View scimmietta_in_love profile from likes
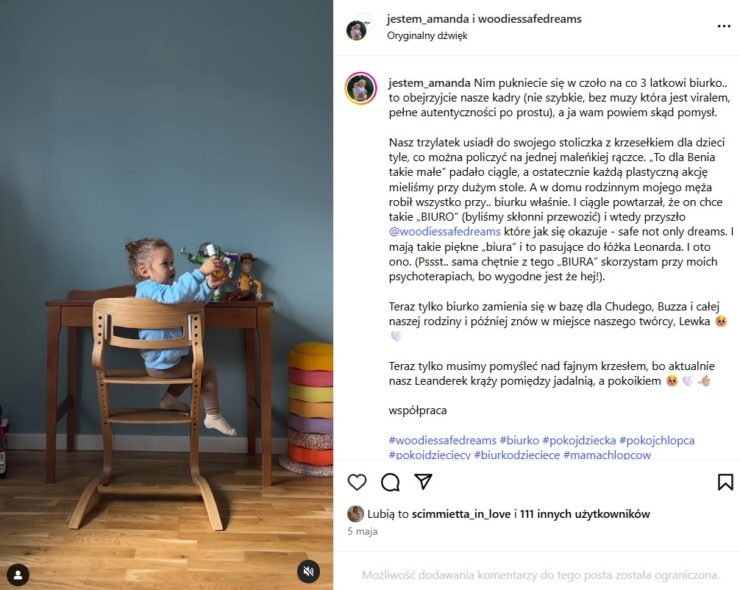The height and width of the screenshot is (590, 740). point(461,514)
